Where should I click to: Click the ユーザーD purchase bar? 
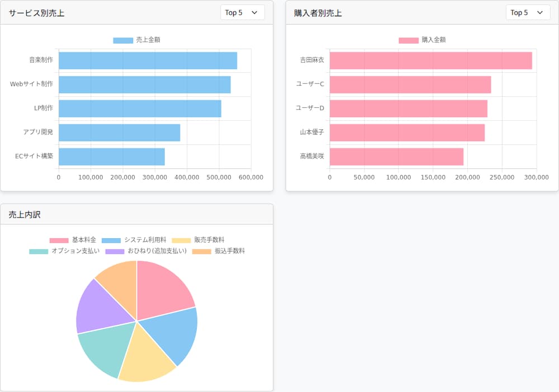pyautogui.click(x=409, y=108)
